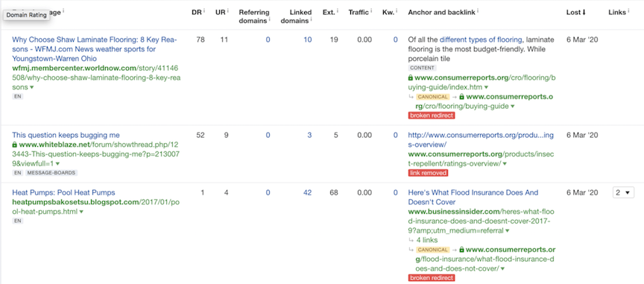The height and width of the screenshot is (284, 644).
Task: Open 'This question keeps bugging me' link
Action: (66, 135)
